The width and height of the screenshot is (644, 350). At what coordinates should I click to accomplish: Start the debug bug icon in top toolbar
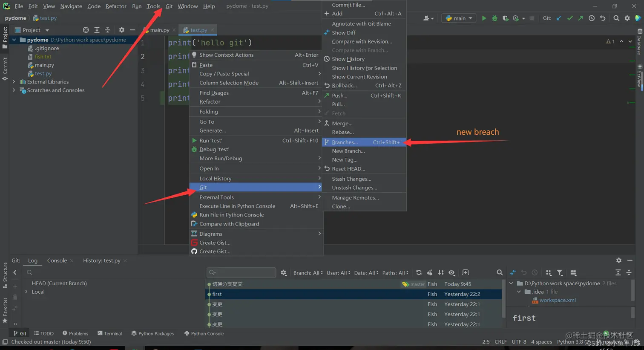494,18
